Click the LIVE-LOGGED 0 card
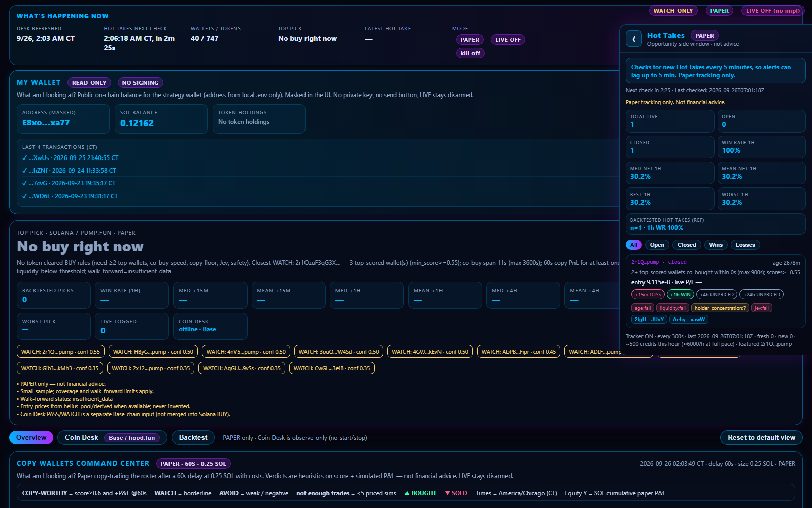Viewport: 812px width, 508px height. 131,326
